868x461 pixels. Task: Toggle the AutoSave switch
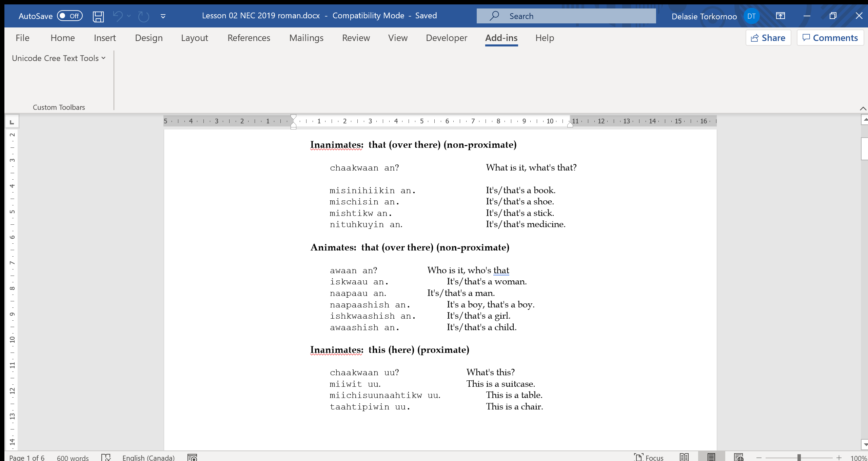click(70, 16)
